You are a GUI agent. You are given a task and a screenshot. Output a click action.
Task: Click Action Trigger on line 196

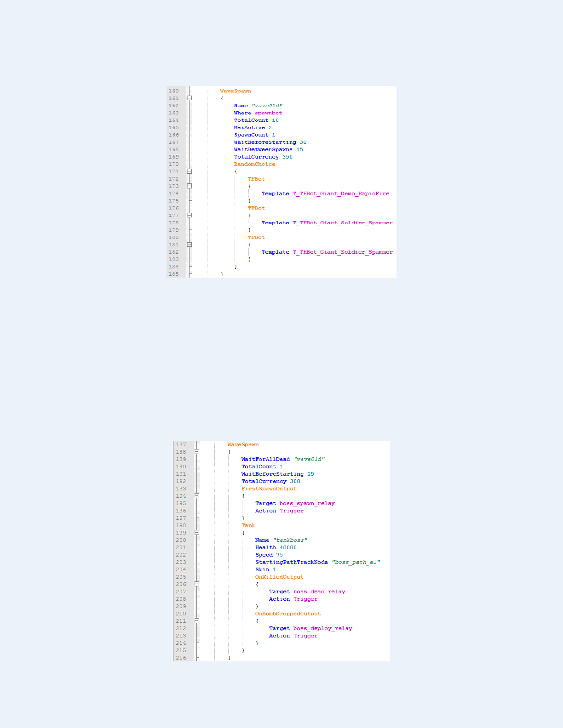pos(280,511)
